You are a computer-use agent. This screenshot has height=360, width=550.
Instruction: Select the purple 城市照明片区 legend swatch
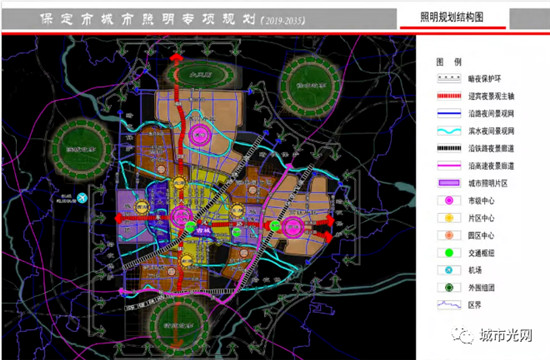pos(449,183)
